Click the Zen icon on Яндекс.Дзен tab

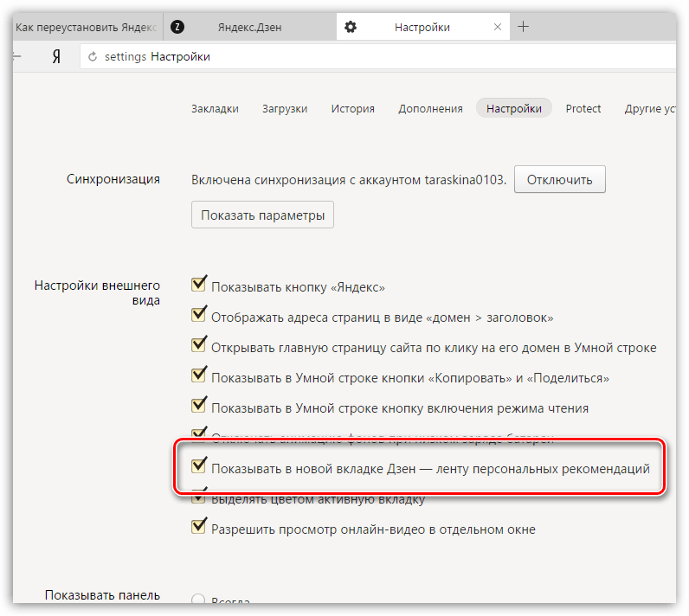coord(177,27)
